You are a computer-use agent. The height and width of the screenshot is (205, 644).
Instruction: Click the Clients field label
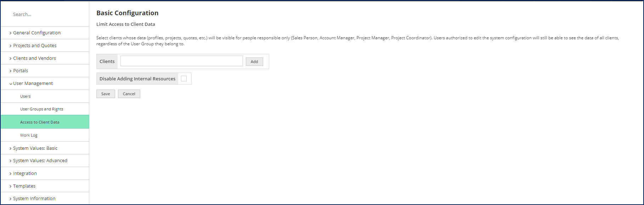point(107,61)
